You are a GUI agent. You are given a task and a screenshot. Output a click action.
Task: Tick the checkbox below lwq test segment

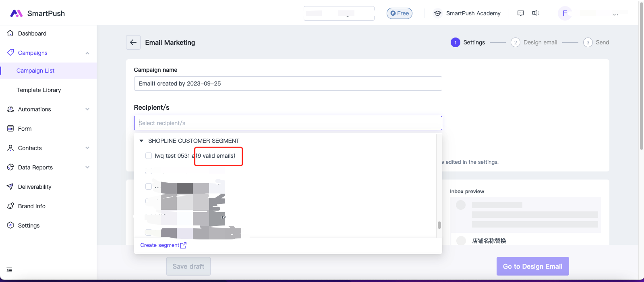[x=149, y=171]
